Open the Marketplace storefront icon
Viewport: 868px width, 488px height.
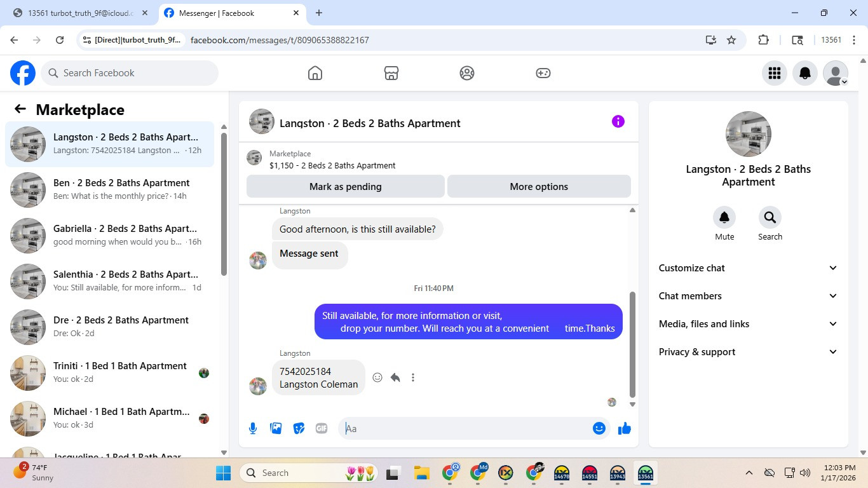[391, 73]
